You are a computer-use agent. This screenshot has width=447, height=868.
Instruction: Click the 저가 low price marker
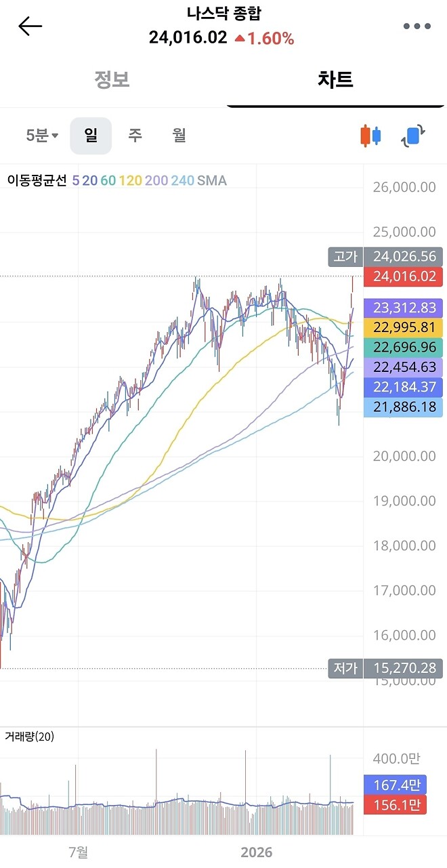click(x=345, y=668)
